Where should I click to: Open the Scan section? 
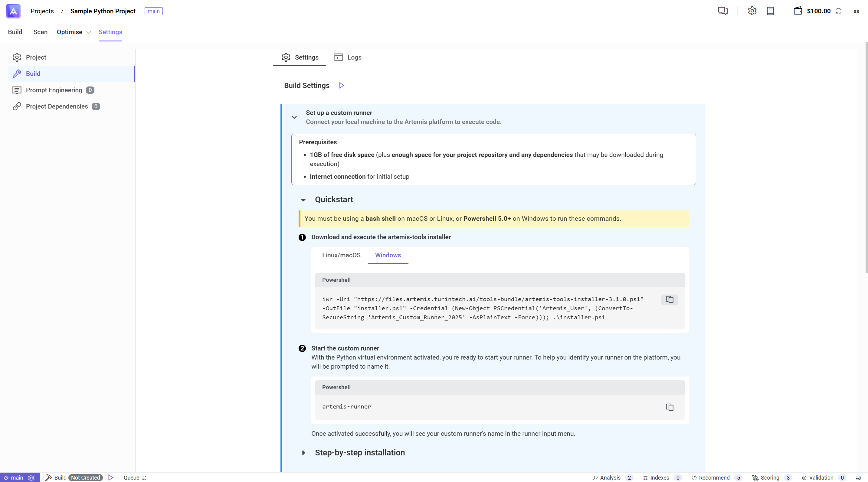tap(40, 32)
